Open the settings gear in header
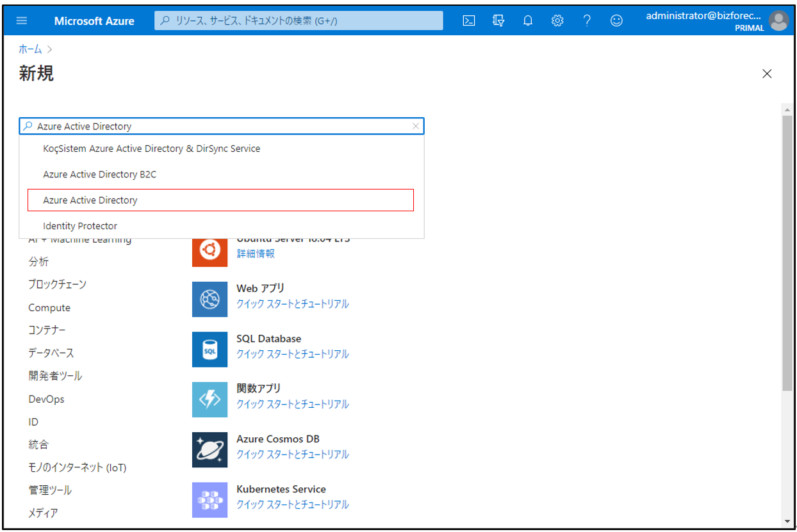 pos(557,20)
